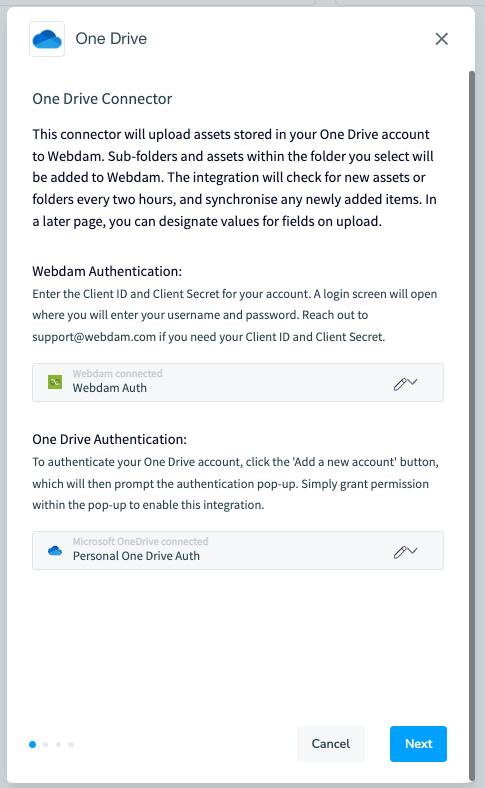The height and width of the screenshot is (788, 485).
Task: Edit Personal One Drive Auth with pencil
Action: pos(400,552)
